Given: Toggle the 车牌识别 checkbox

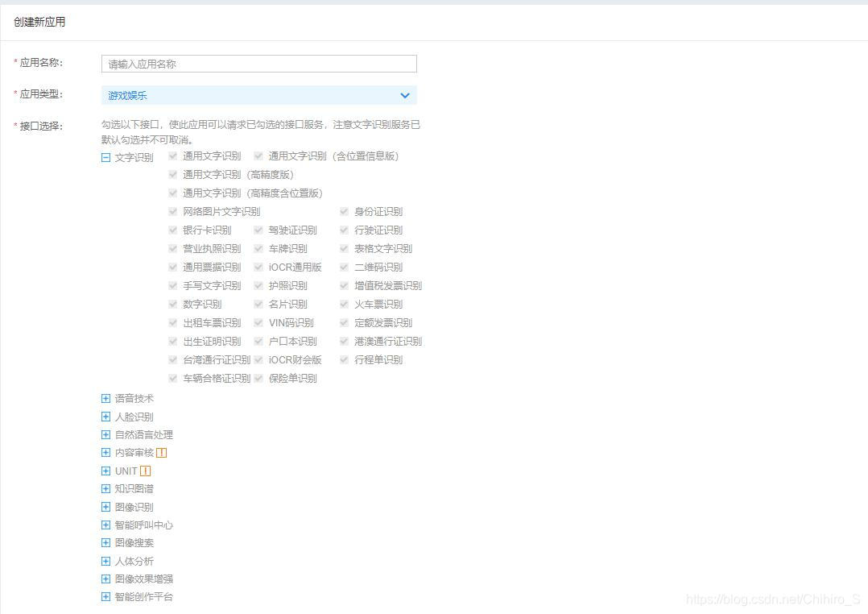Looking at the screenshot, I should coord(258,248).
